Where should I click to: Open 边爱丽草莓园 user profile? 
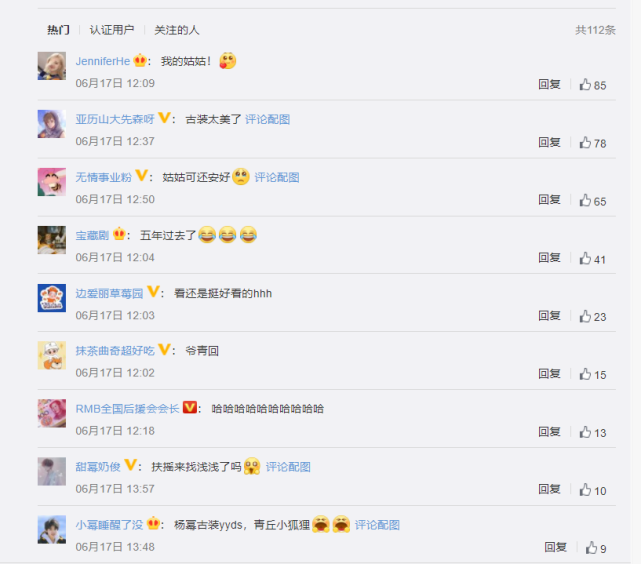click(109, 293)
